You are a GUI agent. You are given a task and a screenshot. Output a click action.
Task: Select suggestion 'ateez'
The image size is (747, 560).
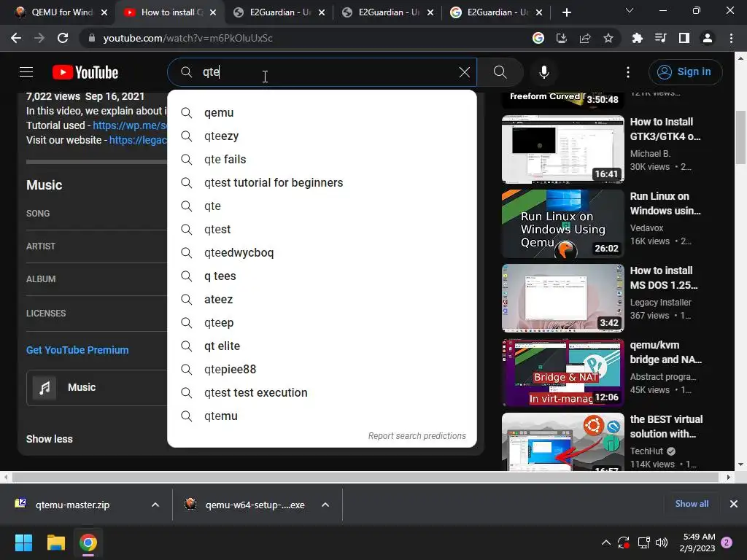(x=322, y=299)
